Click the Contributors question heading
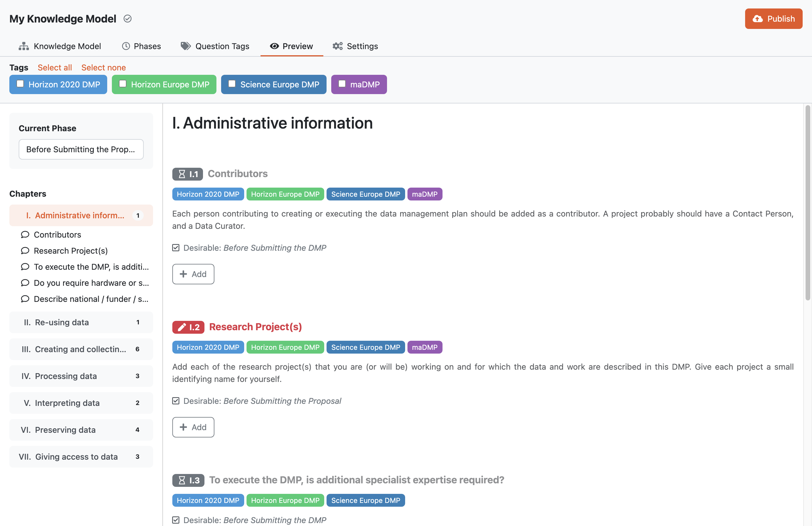The image size is (812, 526). click(x=238, y=173)
